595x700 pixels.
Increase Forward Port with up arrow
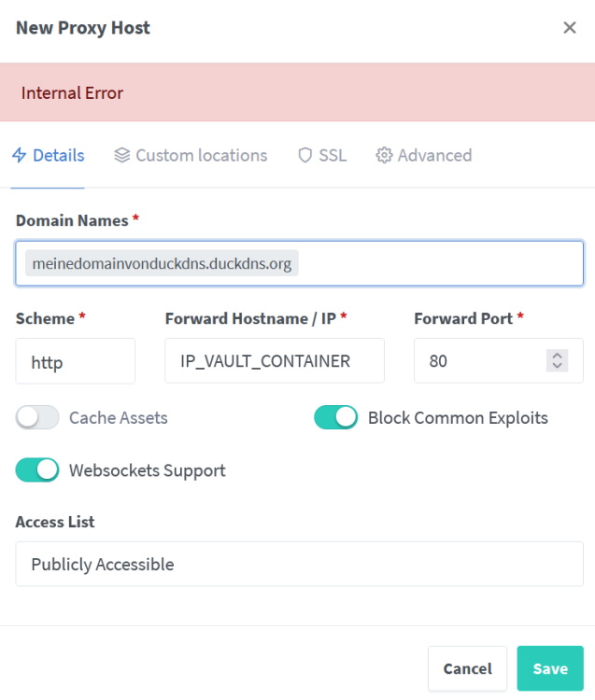[x=557, y=356]
